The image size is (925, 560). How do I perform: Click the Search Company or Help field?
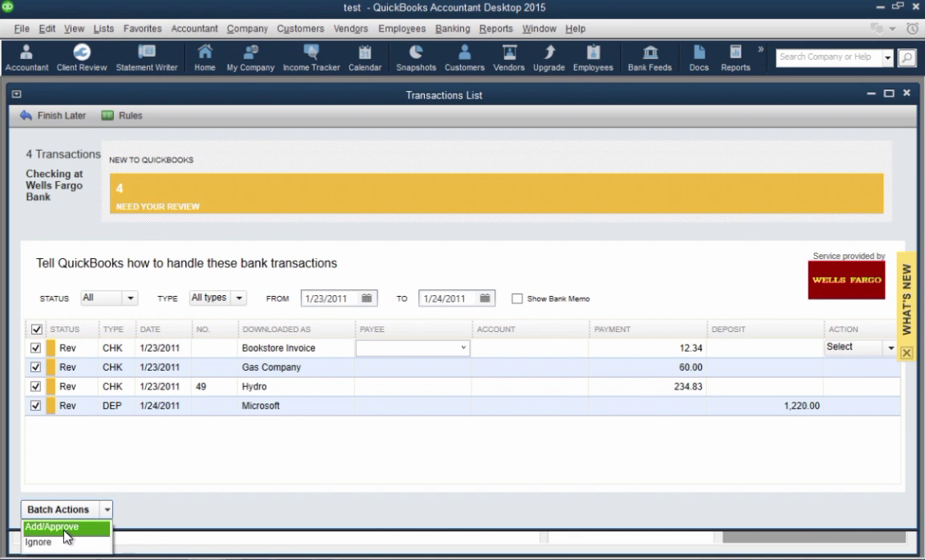(829, 57)
